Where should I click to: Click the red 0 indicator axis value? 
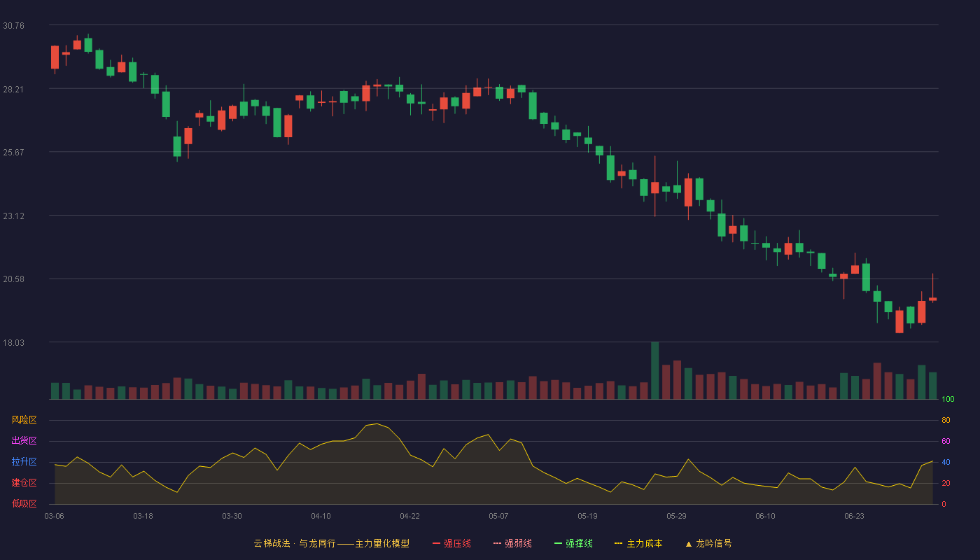click(x=944, y=504)
